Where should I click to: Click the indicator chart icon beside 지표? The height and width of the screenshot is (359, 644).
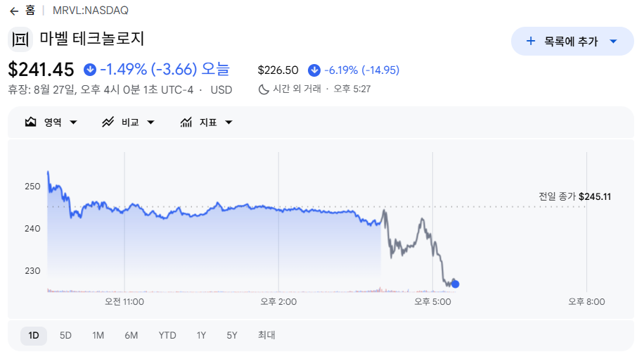(186, 122)
